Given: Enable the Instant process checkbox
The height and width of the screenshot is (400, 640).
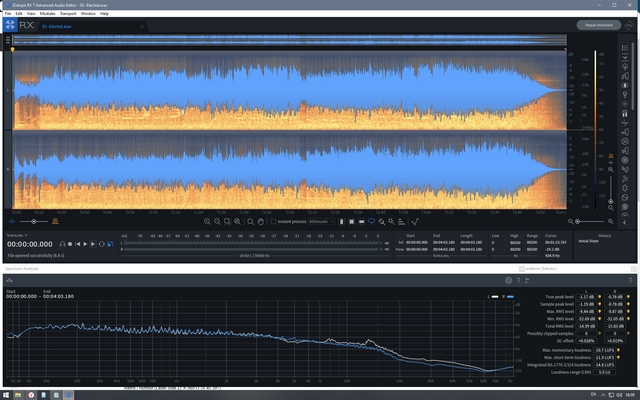Looking at the screenshot, I should coord(275,221).
